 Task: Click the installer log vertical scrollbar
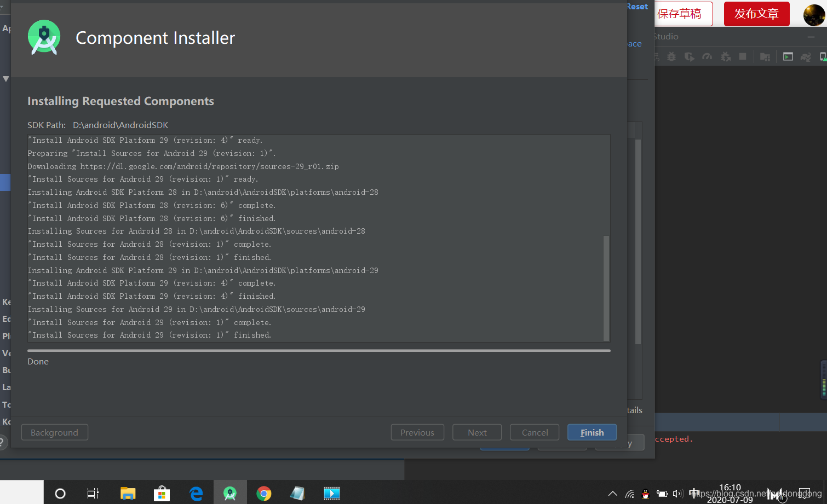click(606, 288)
